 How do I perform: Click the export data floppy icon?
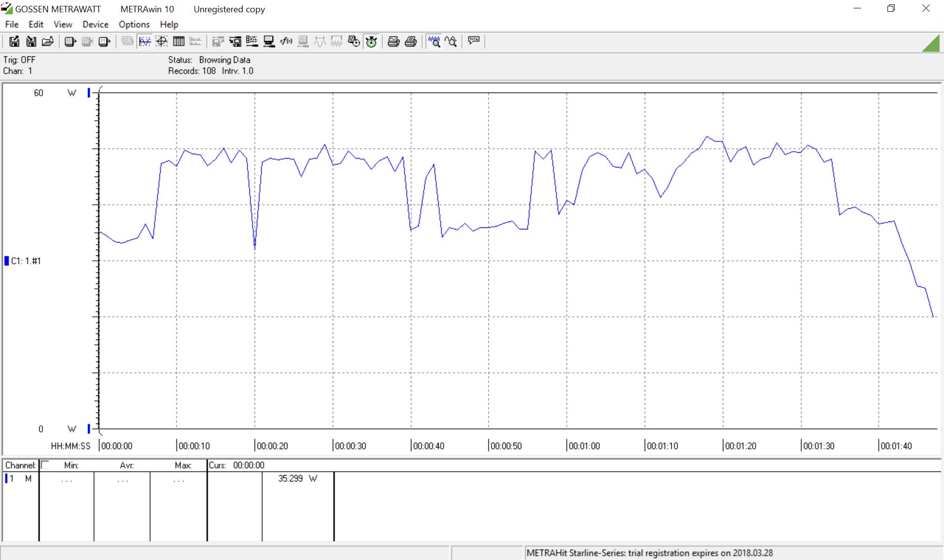(14, 41)
